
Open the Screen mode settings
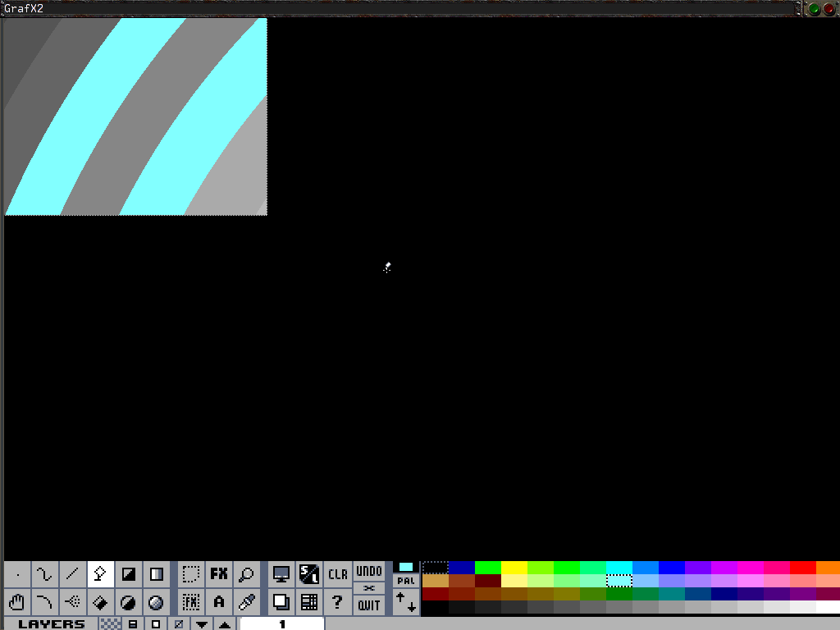[281, 574]
